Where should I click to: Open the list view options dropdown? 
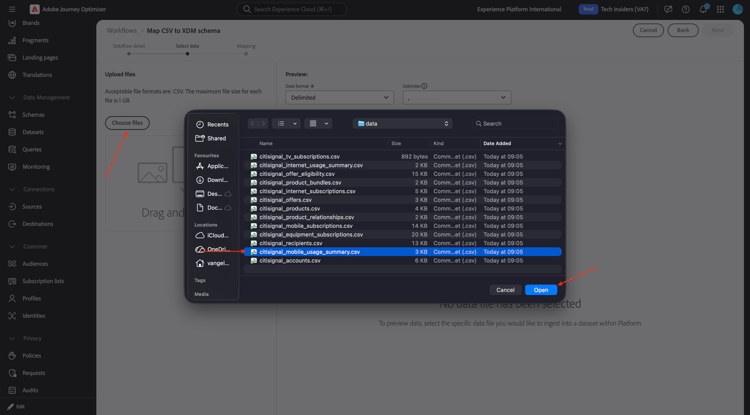[x=286, y=123]
